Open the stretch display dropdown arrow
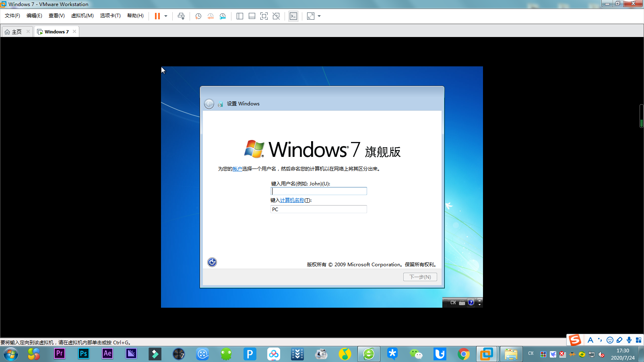Viewport: 644px width, 362px height. (319, 16)
